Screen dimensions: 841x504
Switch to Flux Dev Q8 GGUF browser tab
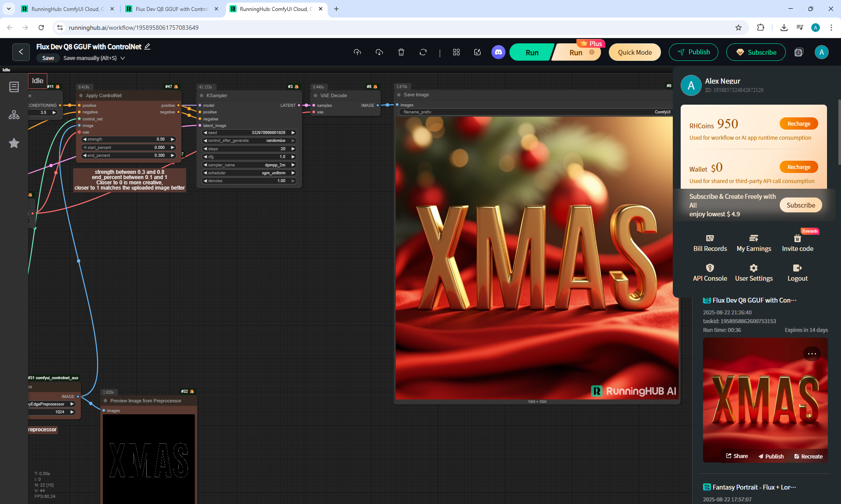click(x=172, y=9)
